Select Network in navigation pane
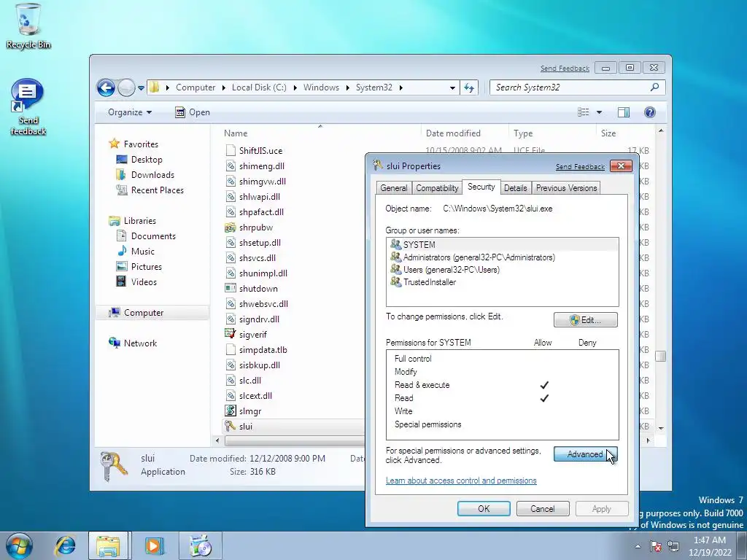Screen dimensions: 747x560 pyautogui.click(x=133, y=343)
